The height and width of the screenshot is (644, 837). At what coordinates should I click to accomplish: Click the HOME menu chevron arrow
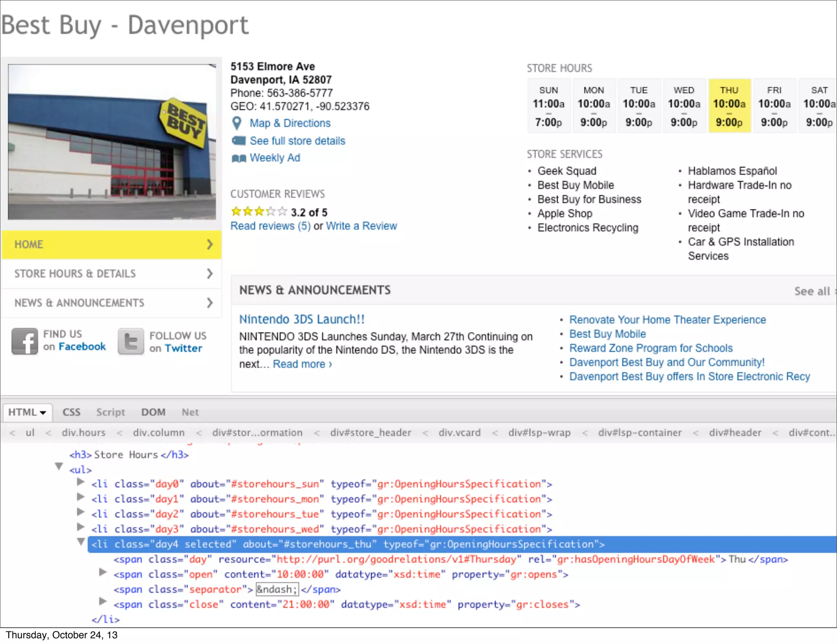pyautogui.click(x=210, y=244)
